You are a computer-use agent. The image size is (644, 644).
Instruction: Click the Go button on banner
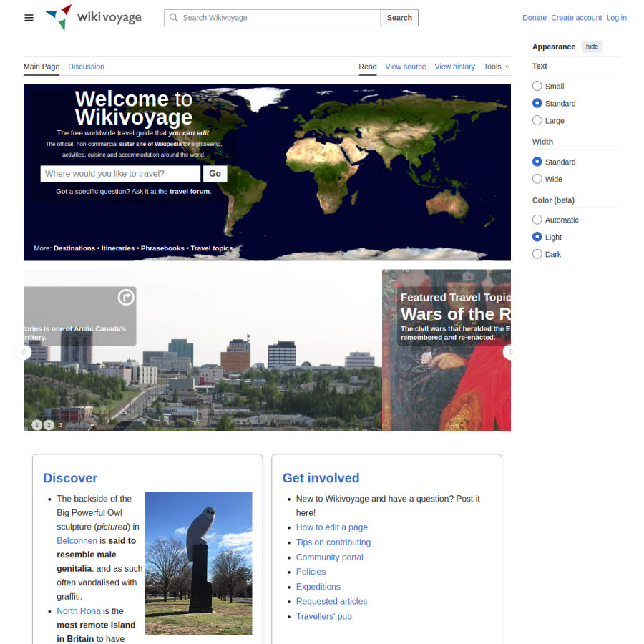(x=215, y=174)
